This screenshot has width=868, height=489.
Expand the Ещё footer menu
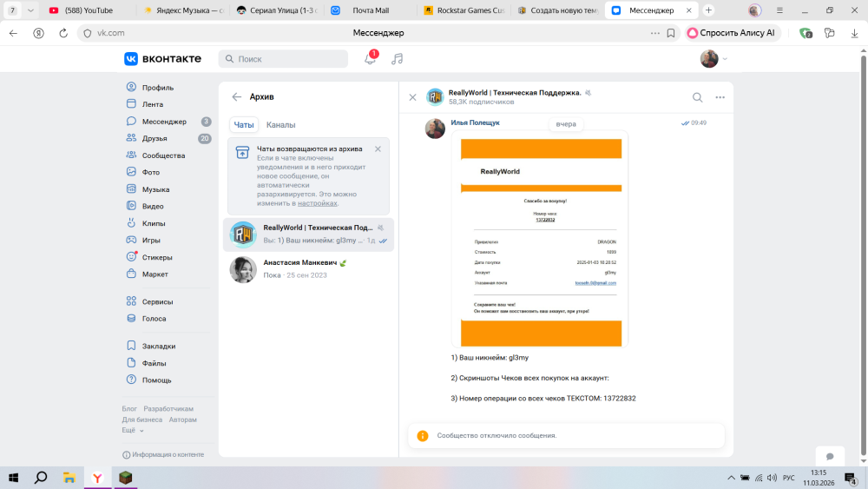click(x=132, y=430)
